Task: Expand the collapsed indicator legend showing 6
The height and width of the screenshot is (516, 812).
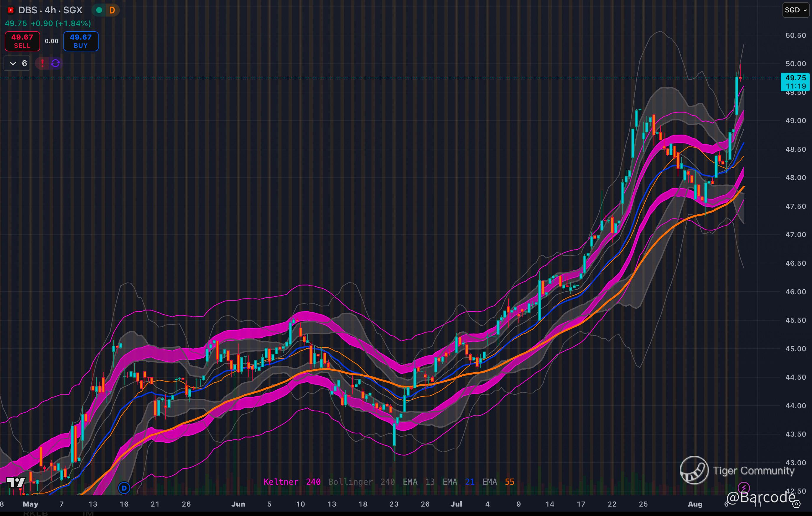Action: [x=17, y=63]
